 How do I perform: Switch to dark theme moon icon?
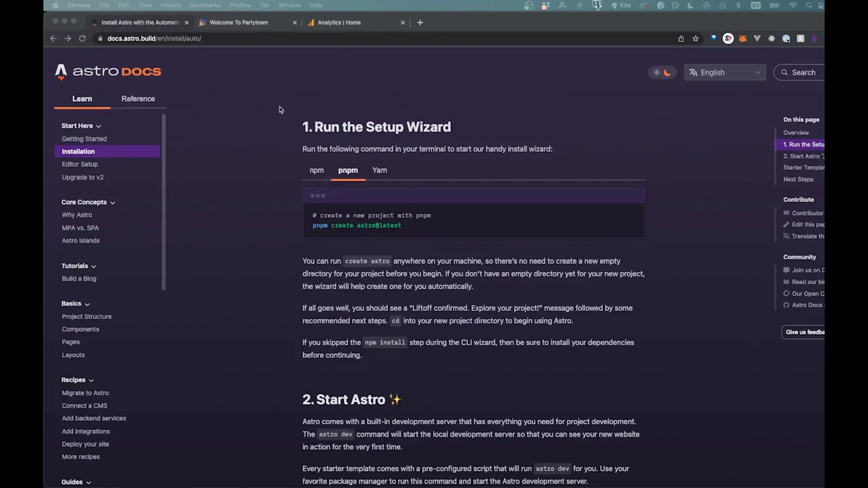point(667,73)
